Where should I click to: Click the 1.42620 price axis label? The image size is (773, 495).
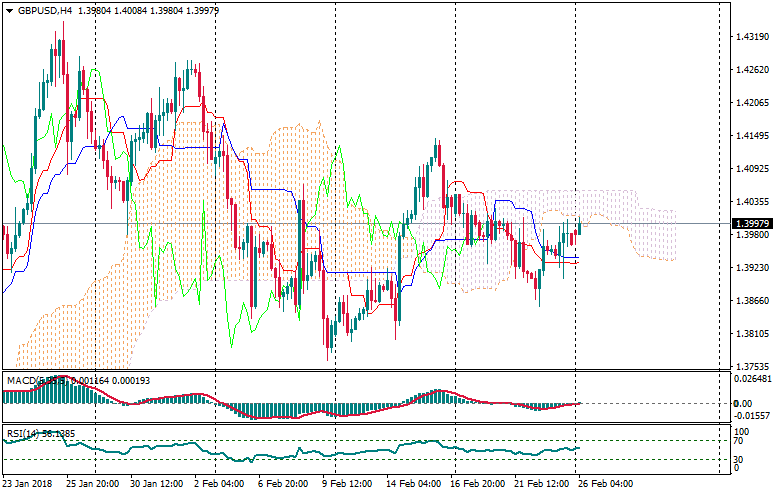click(x=751, y=70)
